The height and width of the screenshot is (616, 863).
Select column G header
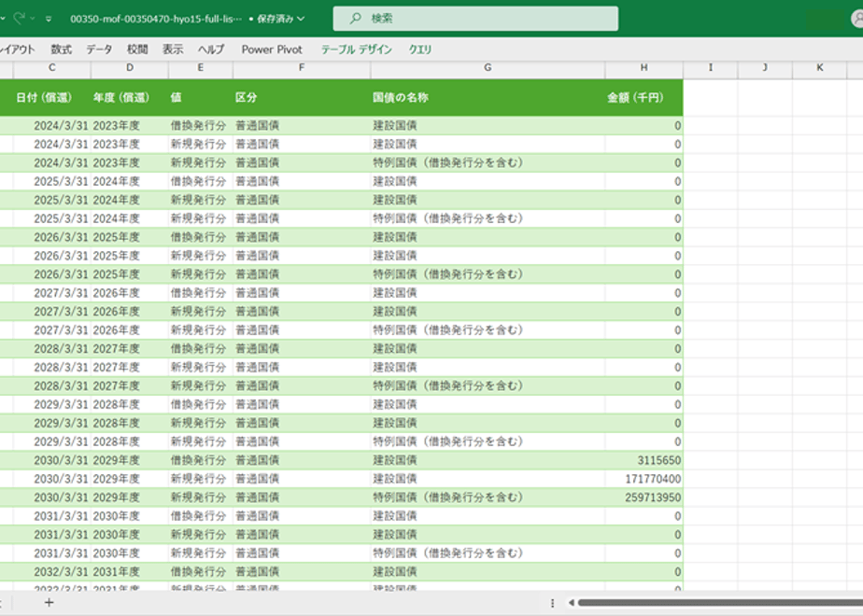coord(488,67)
